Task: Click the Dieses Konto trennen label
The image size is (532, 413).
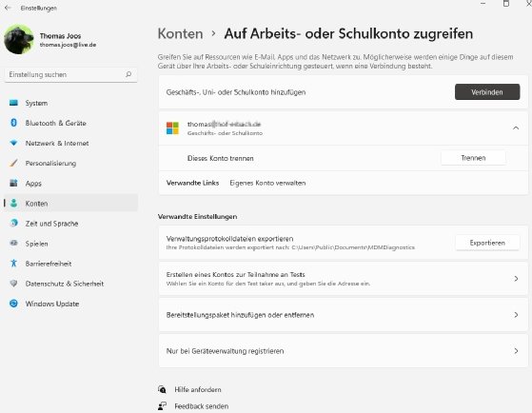Action: 221,159
